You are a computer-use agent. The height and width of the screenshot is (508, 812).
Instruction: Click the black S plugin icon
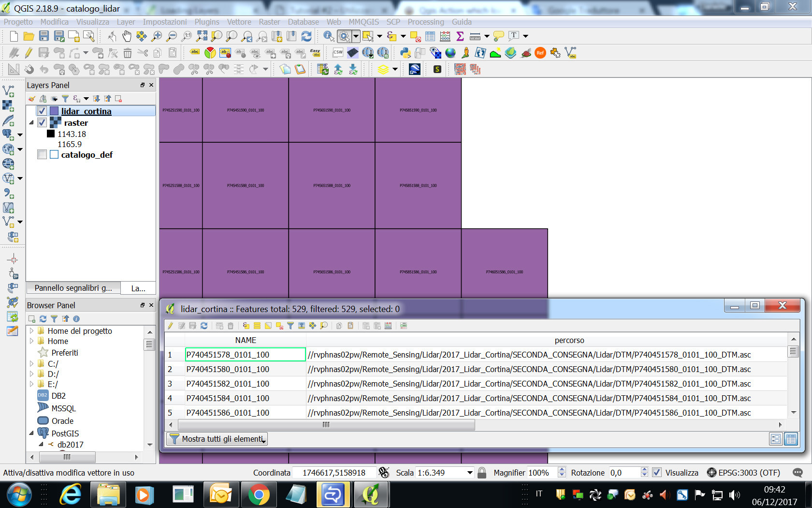tap(437, 69)
